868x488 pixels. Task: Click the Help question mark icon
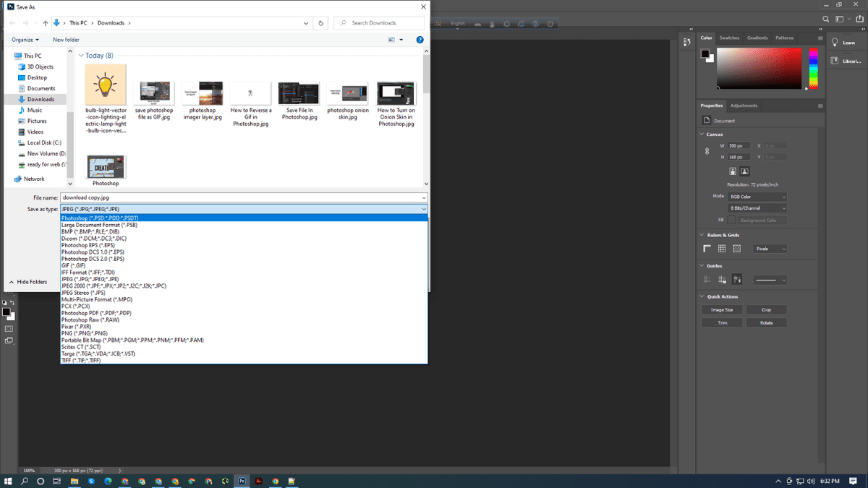coord(420,40)
